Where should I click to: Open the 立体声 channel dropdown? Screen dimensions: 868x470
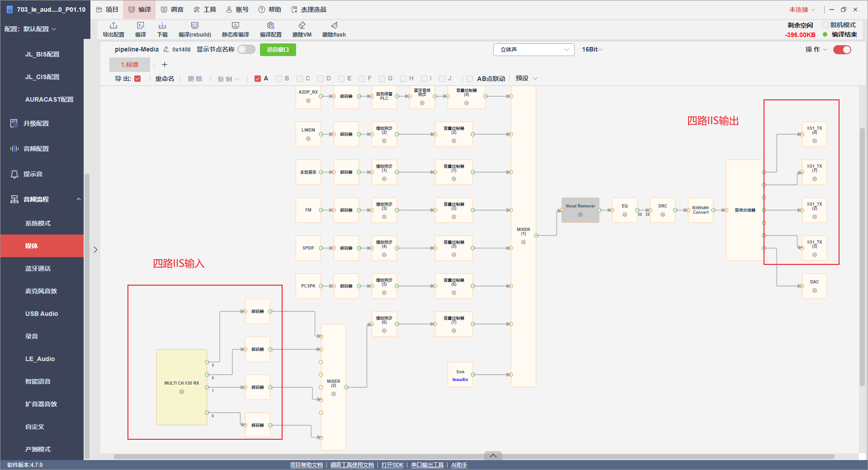coord(533,50)
